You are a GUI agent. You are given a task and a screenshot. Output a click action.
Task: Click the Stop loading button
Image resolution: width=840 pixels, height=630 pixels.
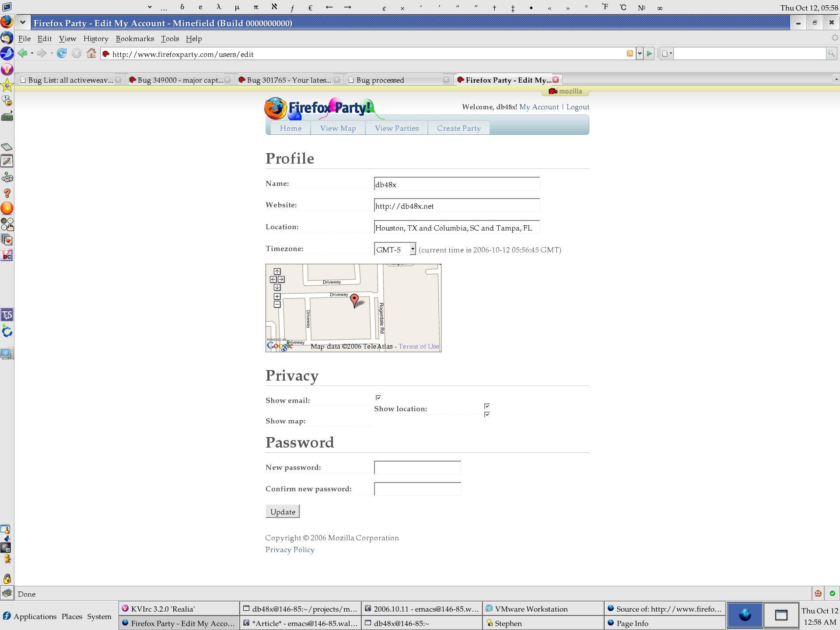(77, 53)
